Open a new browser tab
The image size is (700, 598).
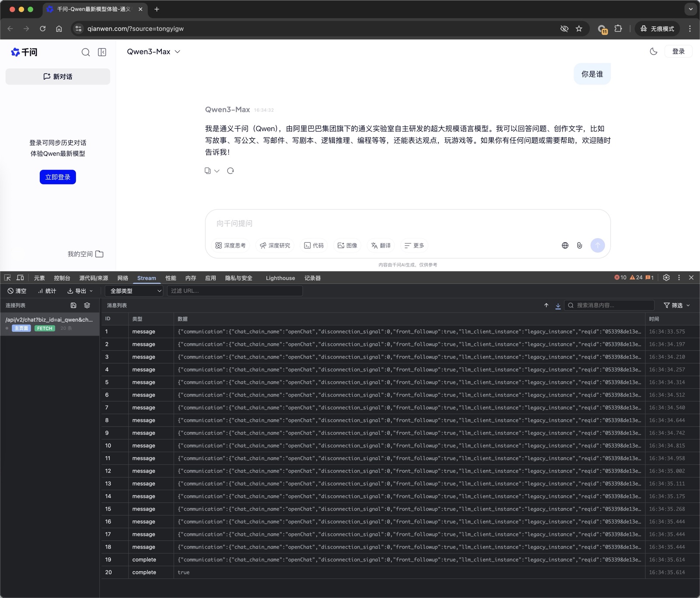157,9
